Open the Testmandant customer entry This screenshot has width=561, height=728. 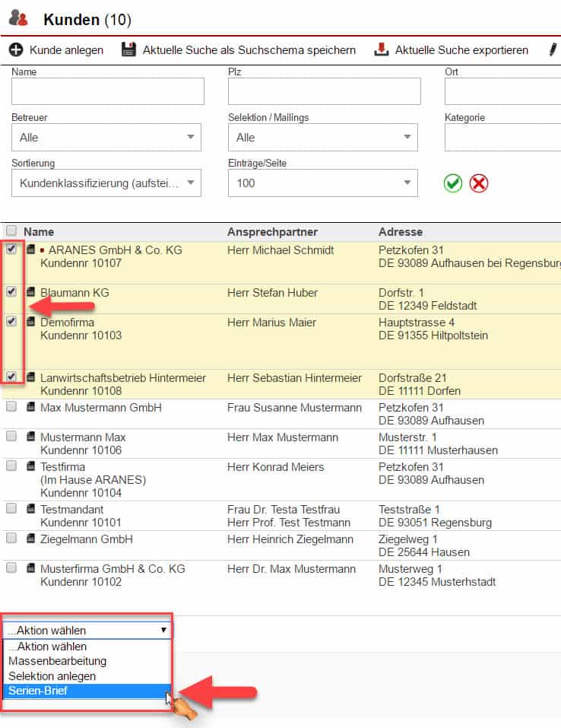[x=71, y=510]
